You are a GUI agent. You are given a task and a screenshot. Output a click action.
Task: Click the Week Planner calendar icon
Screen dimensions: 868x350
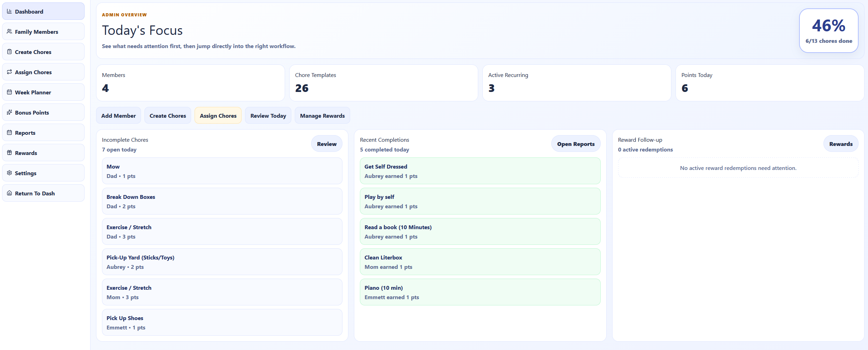pyautogui.click(x=9, y=92)
